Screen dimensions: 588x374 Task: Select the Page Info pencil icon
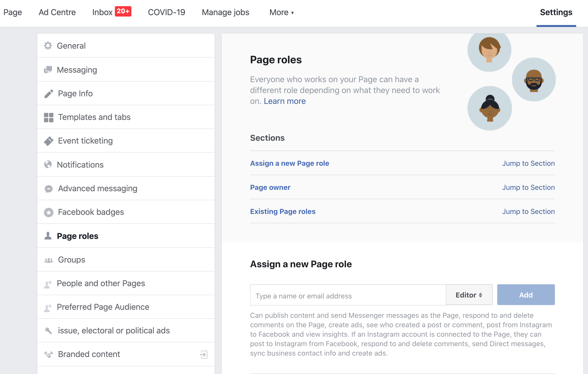(x=48, y=93)
